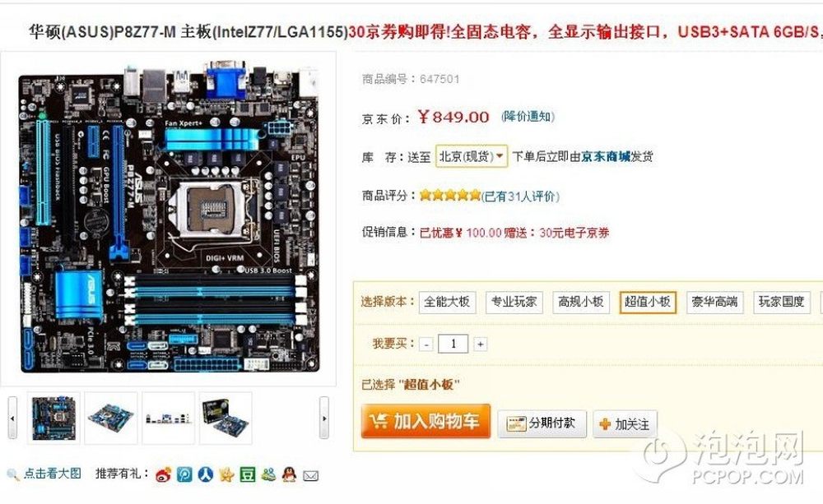
Task: Open the 北京(现货) delivery region dropdown
Action: point(472,156)
